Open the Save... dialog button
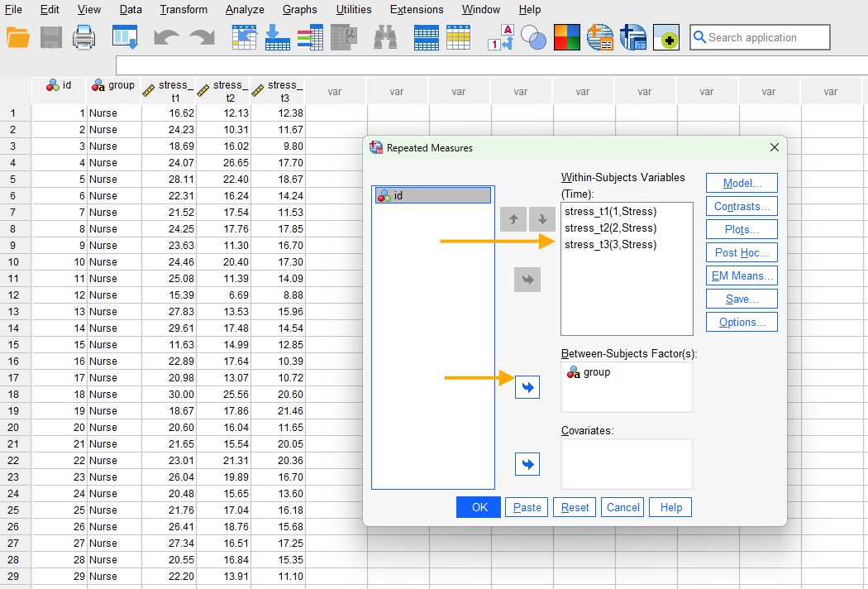This screenshot has height=589, width=868. click(742, 299)
